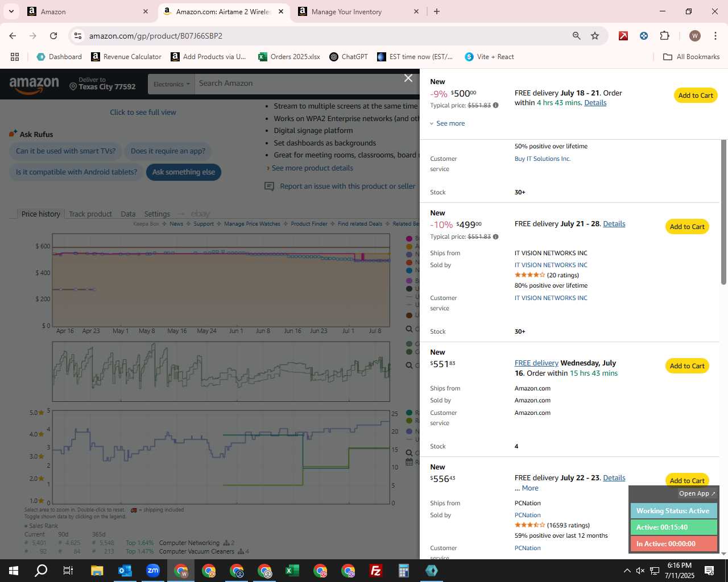Open the All Bookmarks folder

click(692, 57)
